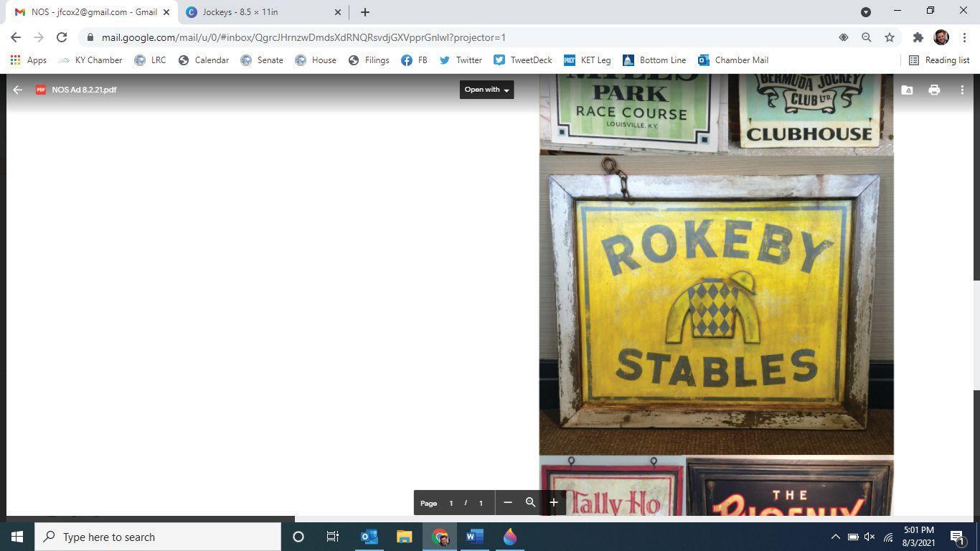980x551 pixels.
Task: Navigate forward in Chrome
Action: click(x=39, y=37)
